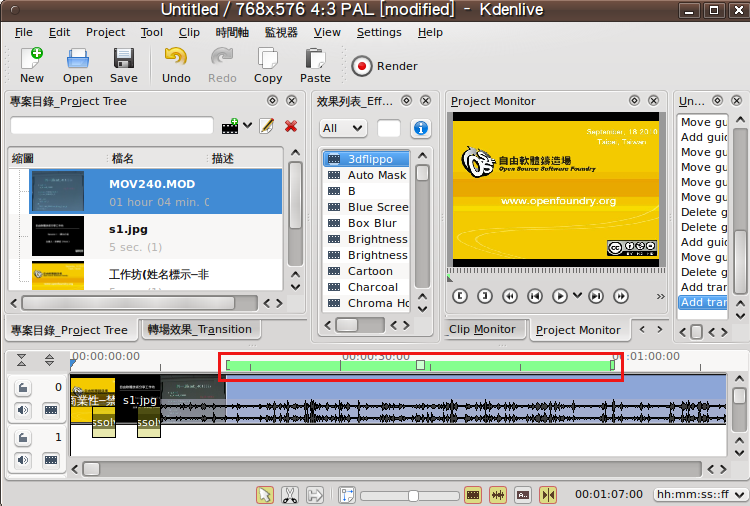Image resolution: width=750 pixels, height=506 pixels.
Task: Select the razor scissors tool
Action: [289, 495]
